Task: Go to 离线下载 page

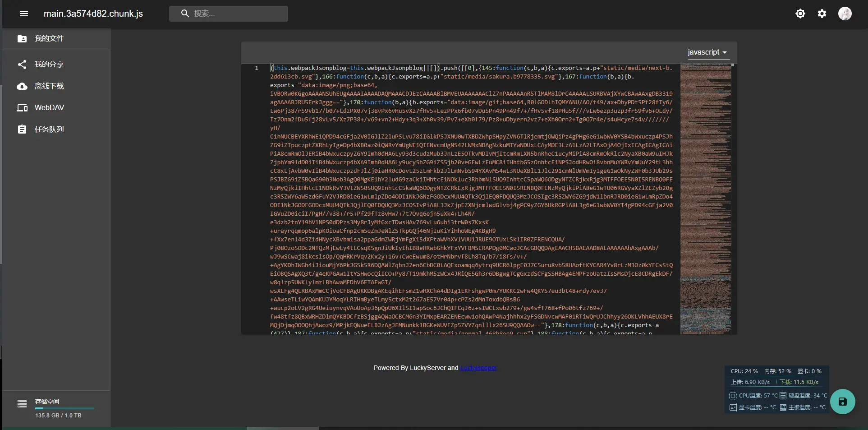Action: pos(56,86)
